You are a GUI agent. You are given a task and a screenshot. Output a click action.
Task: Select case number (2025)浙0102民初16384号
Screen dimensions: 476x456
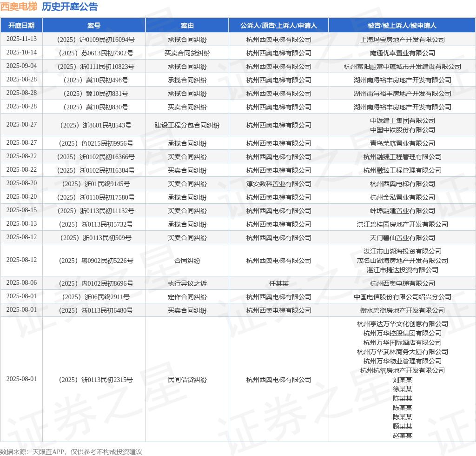[x=96, y=170]
